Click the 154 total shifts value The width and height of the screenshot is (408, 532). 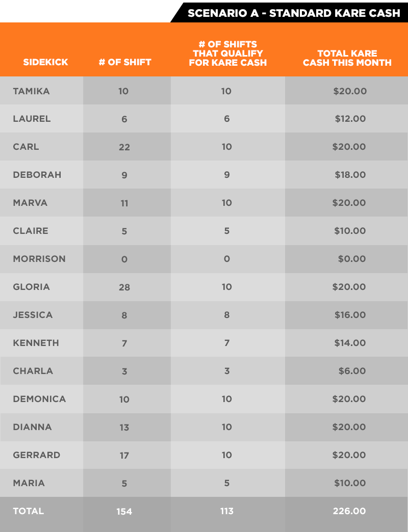click(124, 511)
